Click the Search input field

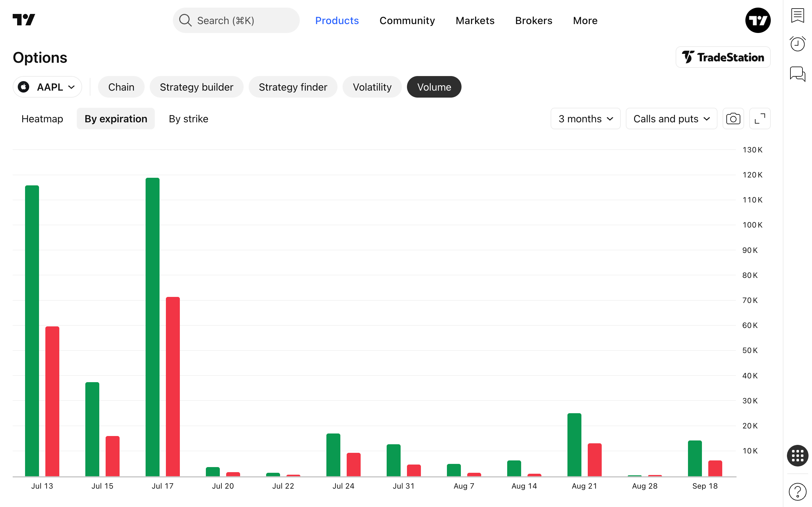236,21
